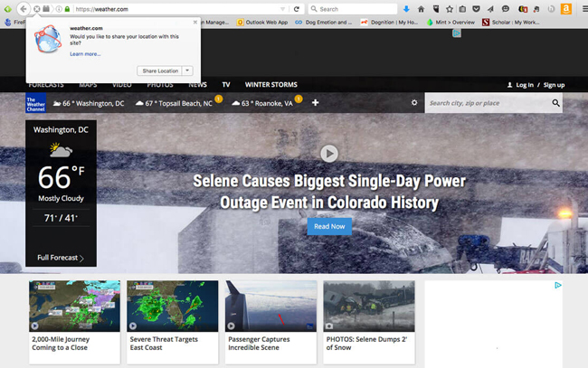Dismiss the location sharing popup
588x368 pixels.
pyautogui.click(x=194, y=21)
